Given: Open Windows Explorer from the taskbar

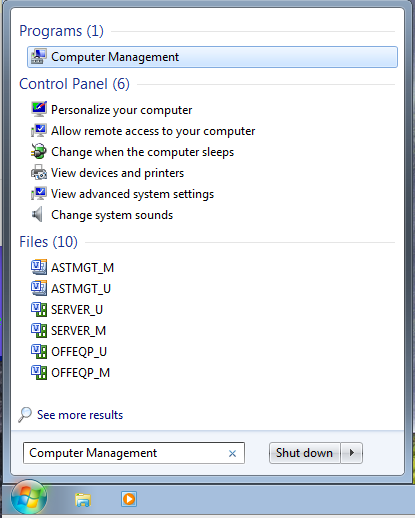Looking at the screenshot, I should 83,499.
